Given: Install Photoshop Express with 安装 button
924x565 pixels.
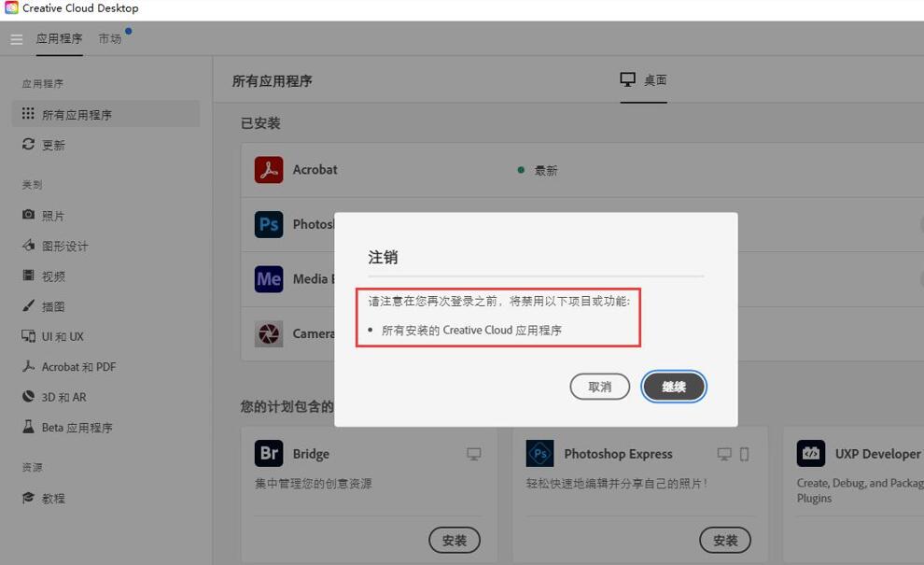Looking at the screenshot, I should point(725,540).
